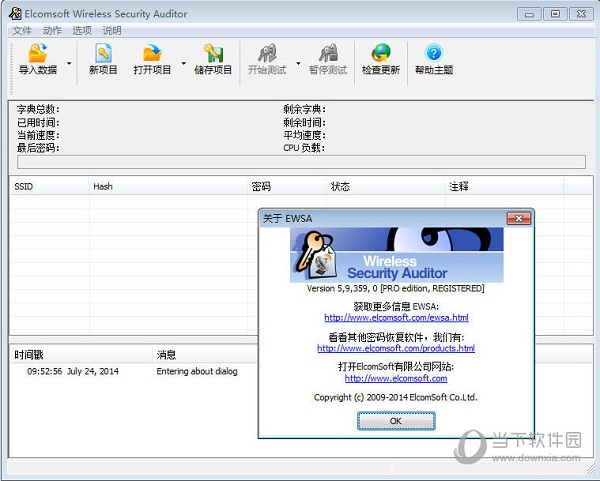
Task: Click the CPU 负载 label
Action: coord(304,148)
